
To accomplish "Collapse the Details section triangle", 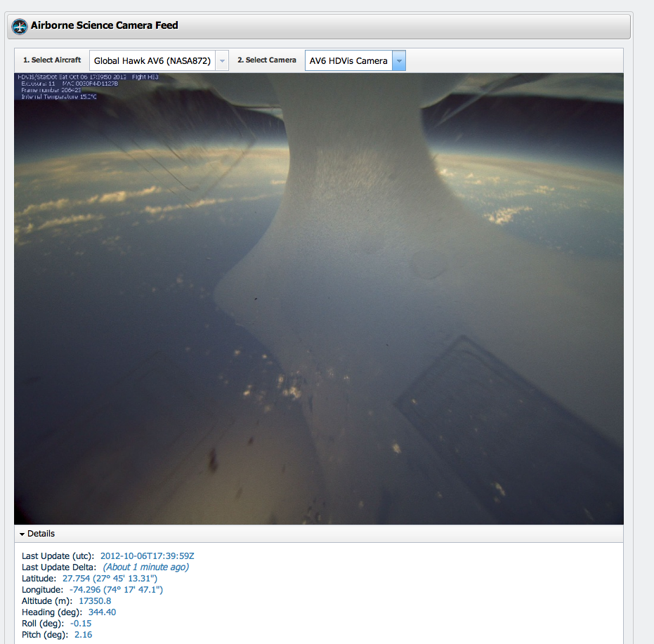I will [22, 534].
